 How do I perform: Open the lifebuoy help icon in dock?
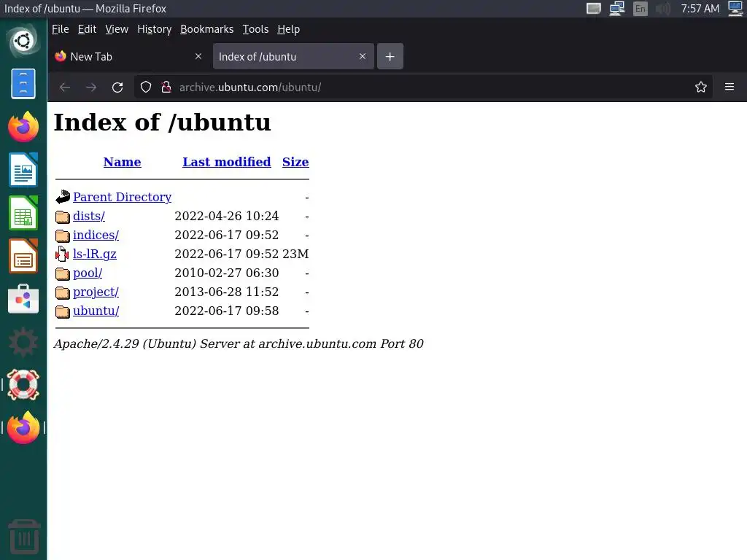[x=23, y=385]
